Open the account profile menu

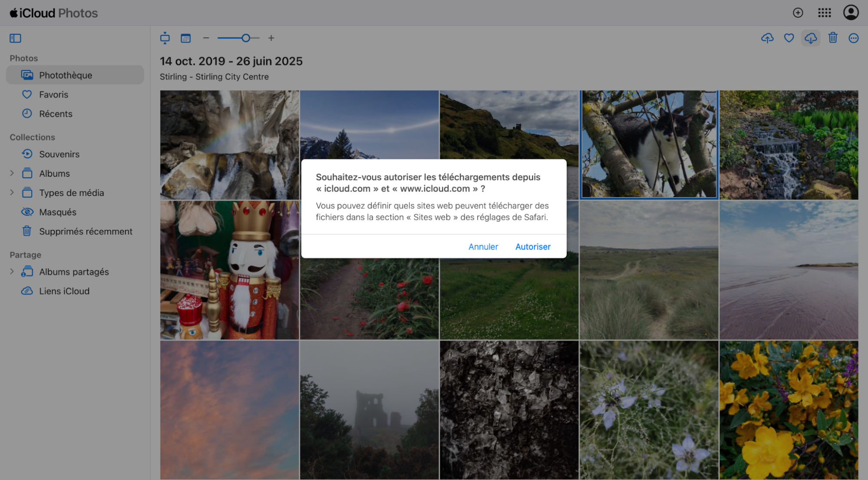tap(850, 13)
